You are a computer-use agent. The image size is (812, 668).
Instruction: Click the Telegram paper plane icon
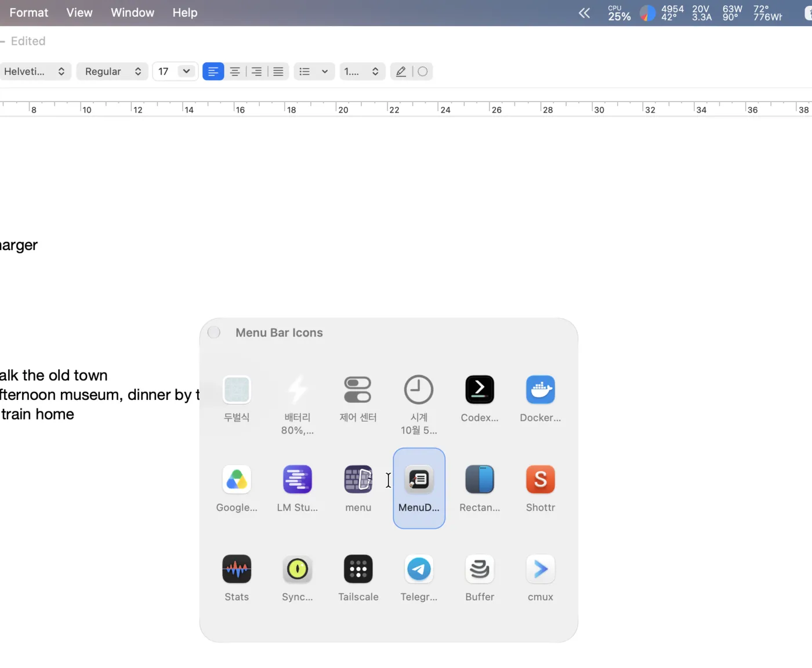(419, 569)
